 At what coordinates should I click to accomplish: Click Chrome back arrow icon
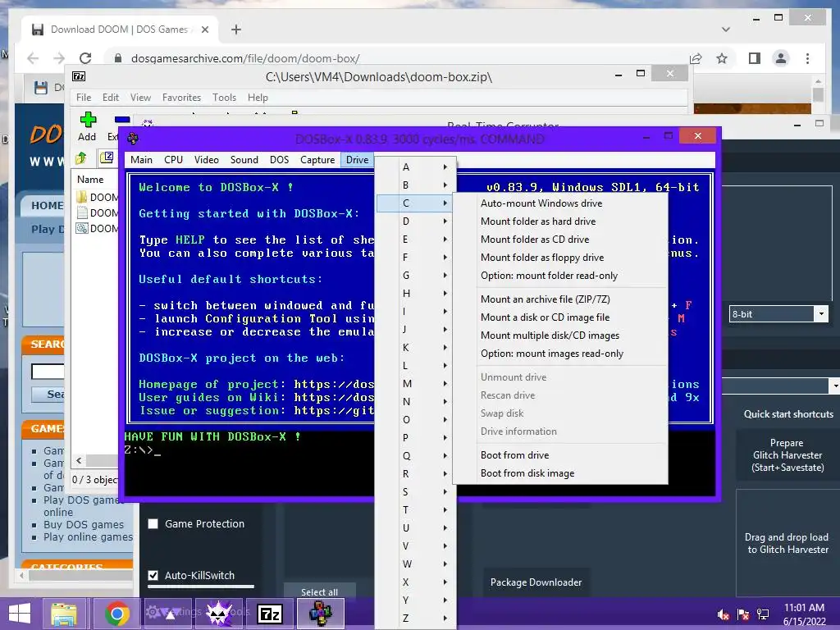pos(33,58)
